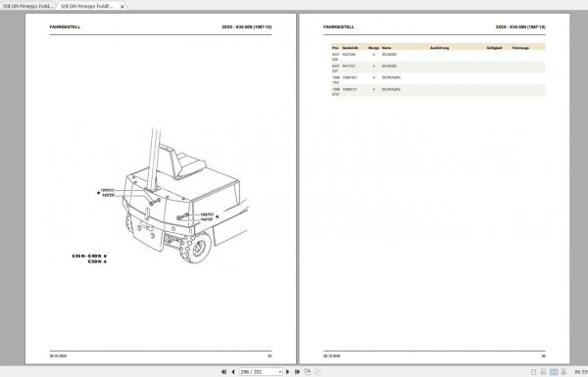Click the date in right page footer
The height and width of the screenshot is (377, 588).
point(331,355)
